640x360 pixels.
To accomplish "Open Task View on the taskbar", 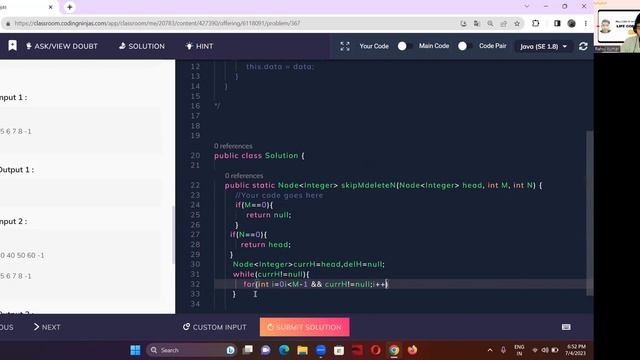I will point(248,350).
